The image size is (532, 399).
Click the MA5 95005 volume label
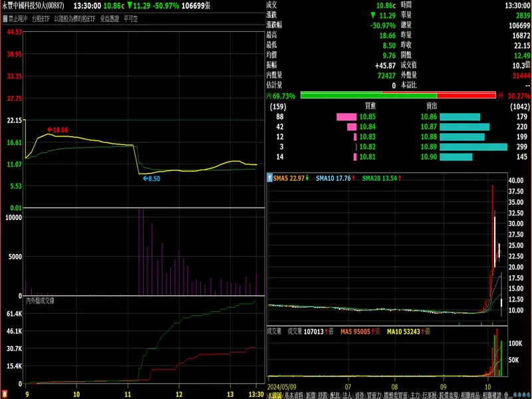coord(355,332)
